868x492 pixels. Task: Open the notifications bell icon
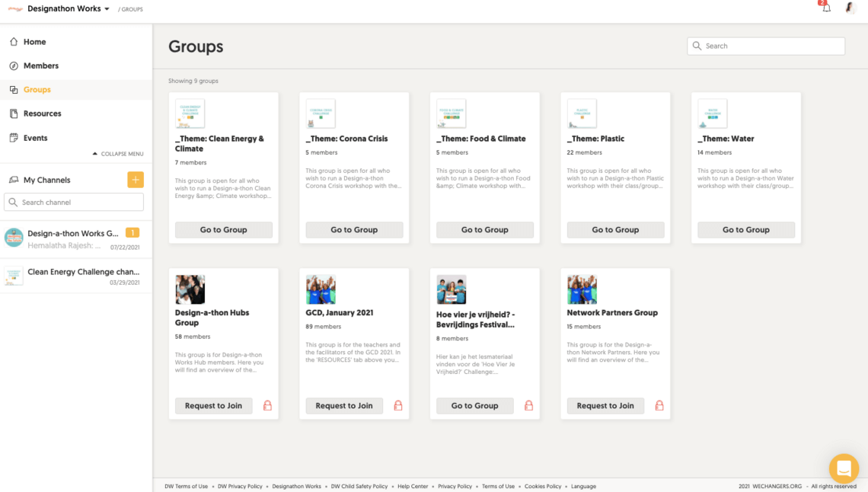pos(826,8)
